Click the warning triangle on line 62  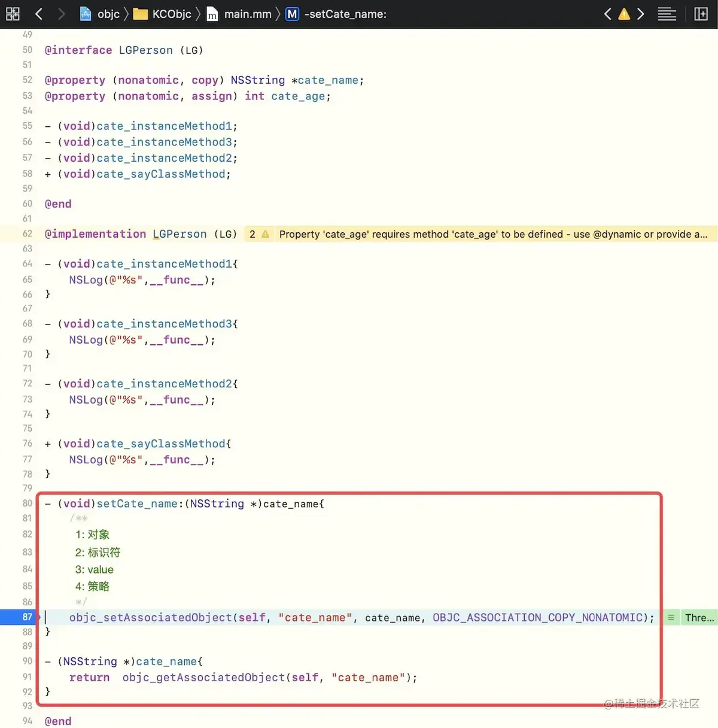[265, 234]
